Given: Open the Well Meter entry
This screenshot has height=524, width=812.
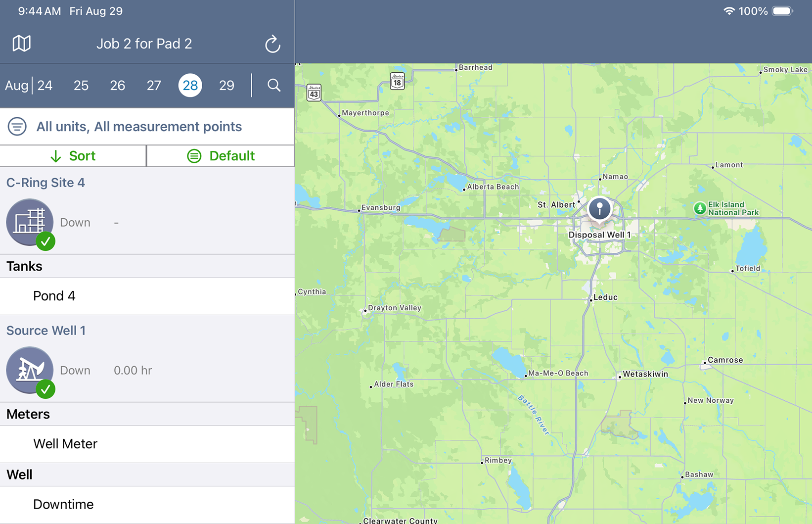Looking at the screenshot, I should 65,444.
